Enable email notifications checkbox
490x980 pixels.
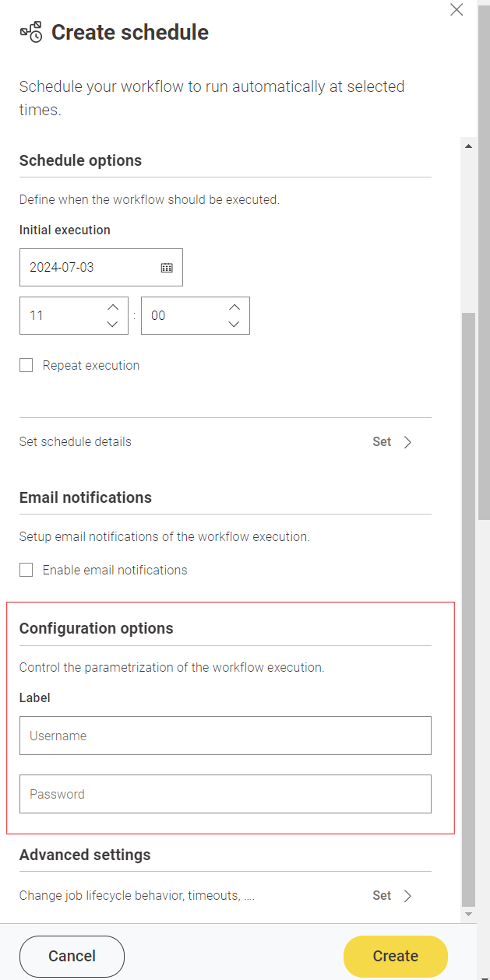point(26,570)
